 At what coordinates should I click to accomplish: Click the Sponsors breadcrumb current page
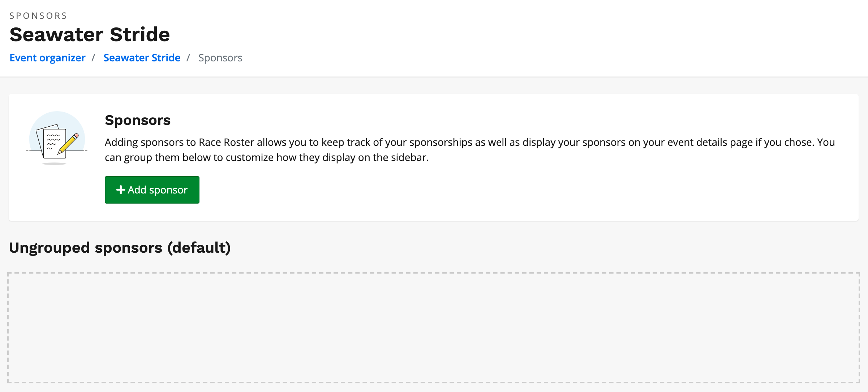(220, 58)
